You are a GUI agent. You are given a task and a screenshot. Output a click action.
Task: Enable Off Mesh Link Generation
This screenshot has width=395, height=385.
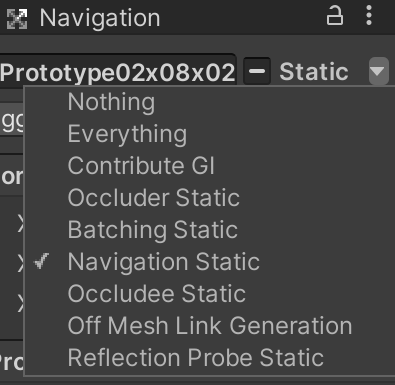tap(210, 326)
